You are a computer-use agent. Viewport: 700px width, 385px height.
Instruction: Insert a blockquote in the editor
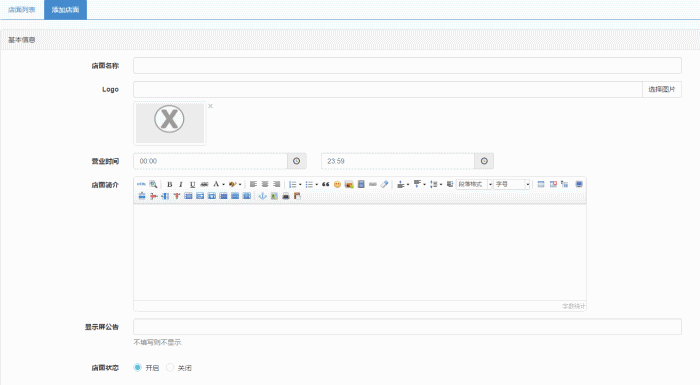tap(325, 184)
